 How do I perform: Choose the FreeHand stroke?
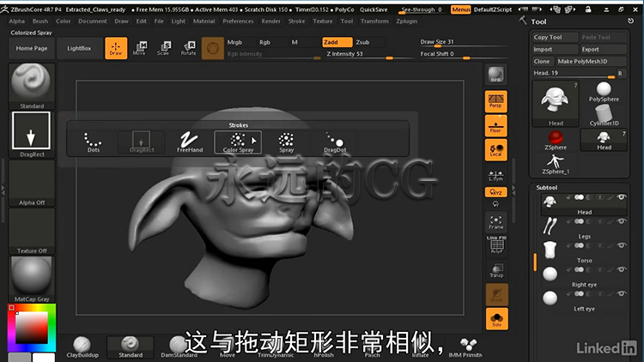190,142
